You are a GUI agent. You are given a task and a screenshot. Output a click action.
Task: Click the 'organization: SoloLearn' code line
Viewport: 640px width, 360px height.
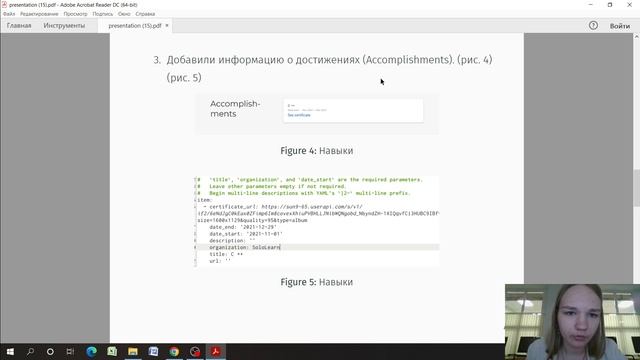244,247
